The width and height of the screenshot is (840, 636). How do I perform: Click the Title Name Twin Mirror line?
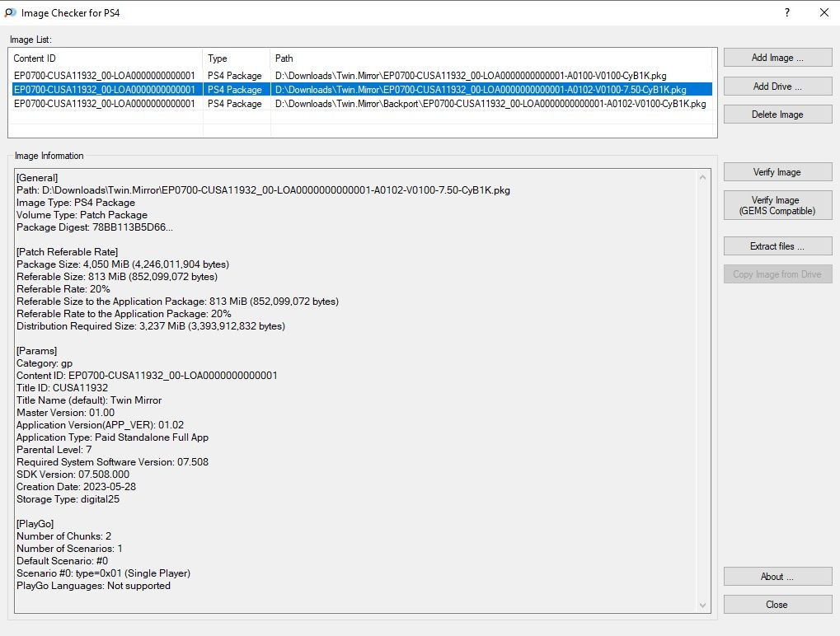point(89,400)
